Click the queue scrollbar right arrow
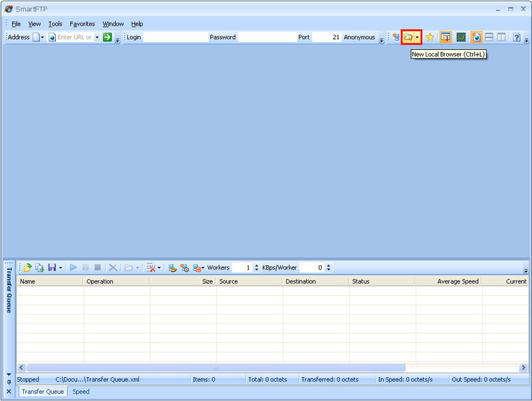 [x=523, y=367]
